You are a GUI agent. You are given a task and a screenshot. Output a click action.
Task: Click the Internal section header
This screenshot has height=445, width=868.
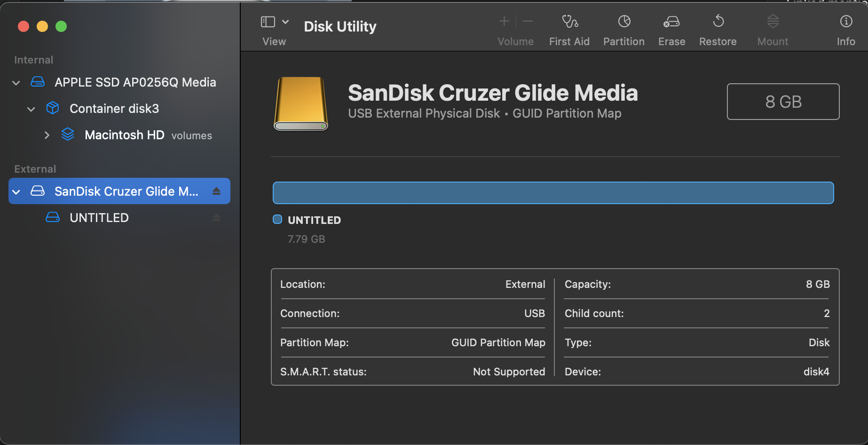pyautogui.click(x=33, y=60)
